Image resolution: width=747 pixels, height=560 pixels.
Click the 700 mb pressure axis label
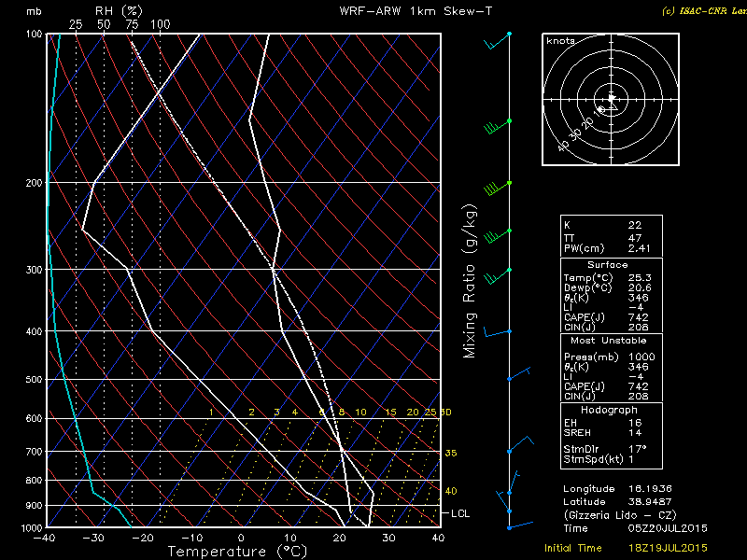tap(35, 452)
